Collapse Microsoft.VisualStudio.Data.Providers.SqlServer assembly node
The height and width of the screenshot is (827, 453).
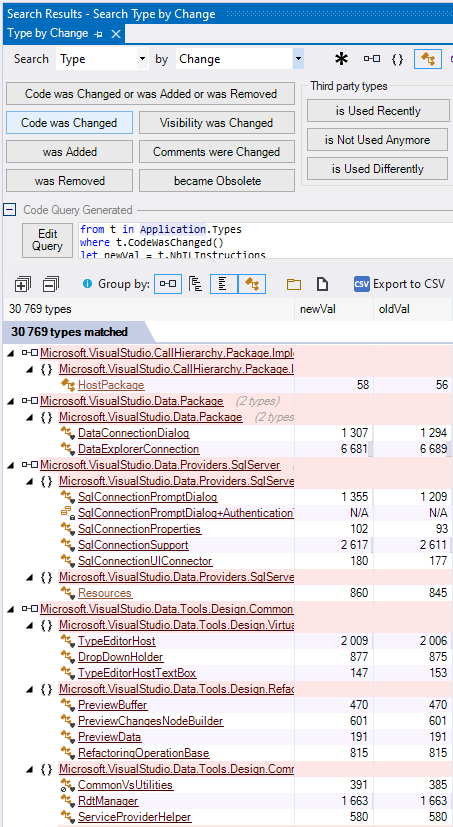(x=12, y=466)
